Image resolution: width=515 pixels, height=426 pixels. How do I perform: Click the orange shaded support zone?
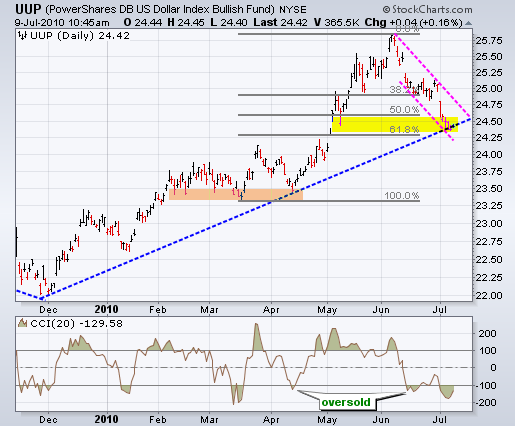click(x=236, y=195)
